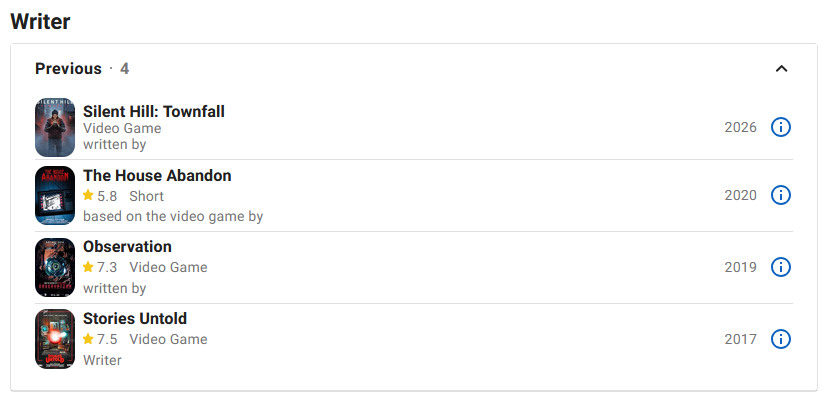Click the 2026 year beside Silent Hill

[x=741, y=127]
